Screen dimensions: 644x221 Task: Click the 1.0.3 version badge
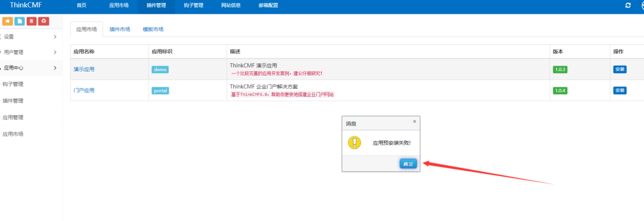tap(560, 69)
